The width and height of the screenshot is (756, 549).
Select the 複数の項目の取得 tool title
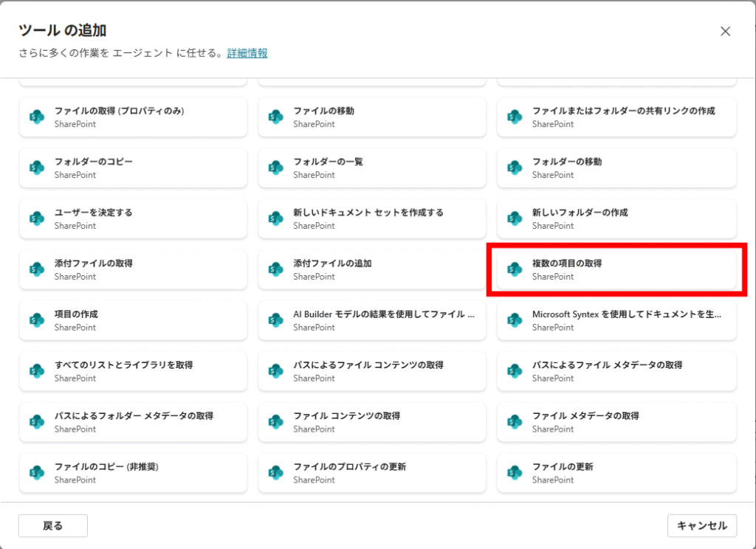click(x=567, y=263)
